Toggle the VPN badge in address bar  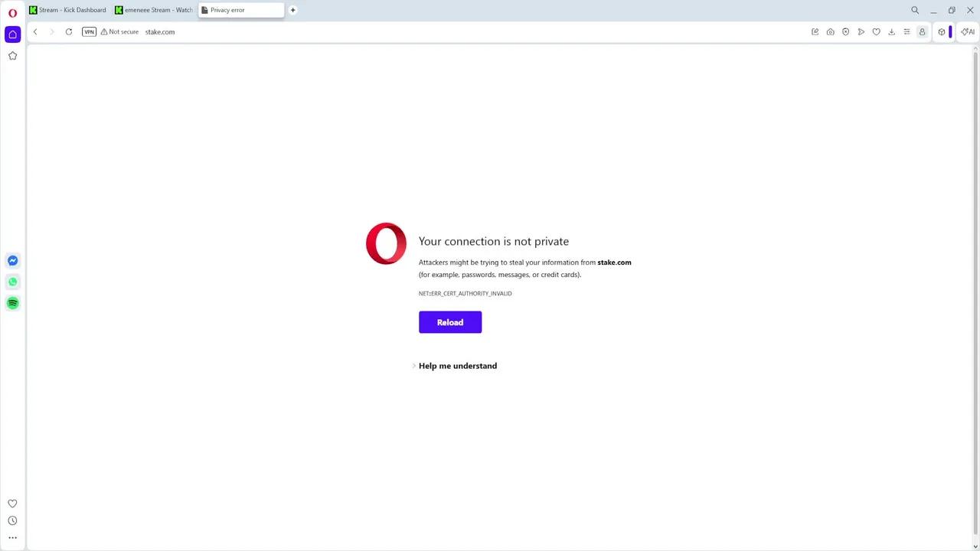click(x=89, y=32)
